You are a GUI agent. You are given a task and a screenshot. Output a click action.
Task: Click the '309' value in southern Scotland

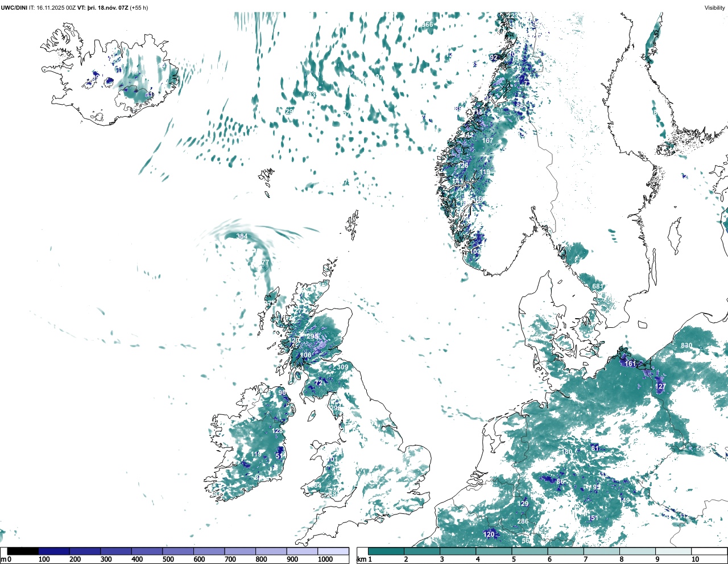(342, 367)
